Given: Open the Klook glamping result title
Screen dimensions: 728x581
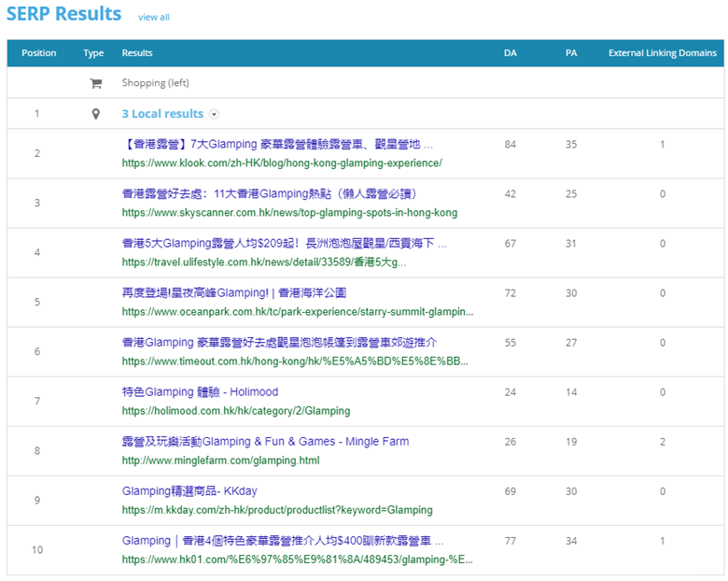Looking at the screenshot, I should tap(277, 145).
